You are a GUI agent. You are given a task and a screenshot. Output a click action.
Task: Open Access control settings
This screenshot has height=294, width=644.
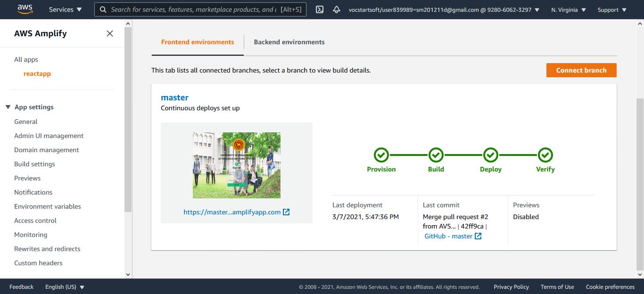(35, 220)
